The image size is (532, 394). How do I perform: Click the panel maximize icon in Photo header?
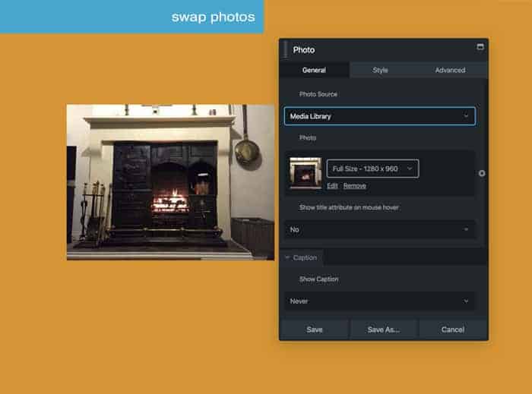tap(480, 47)
